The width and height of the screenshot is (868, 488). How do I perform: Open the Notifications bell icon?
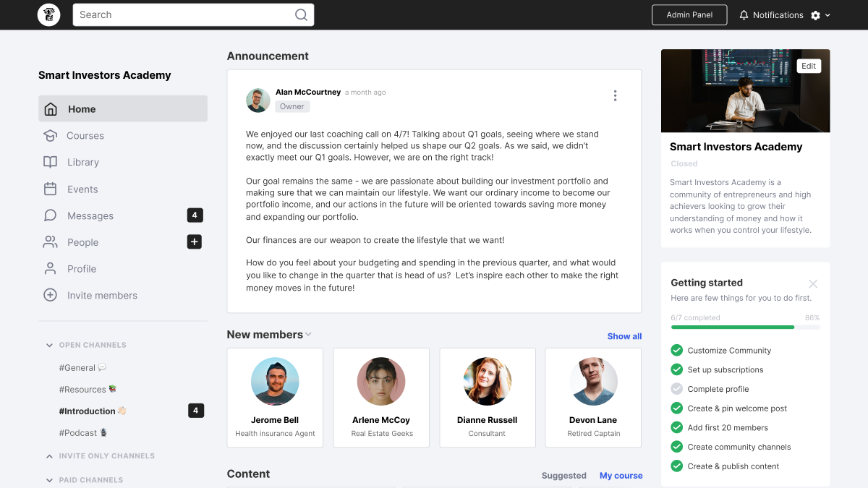[x=744, y=15]
